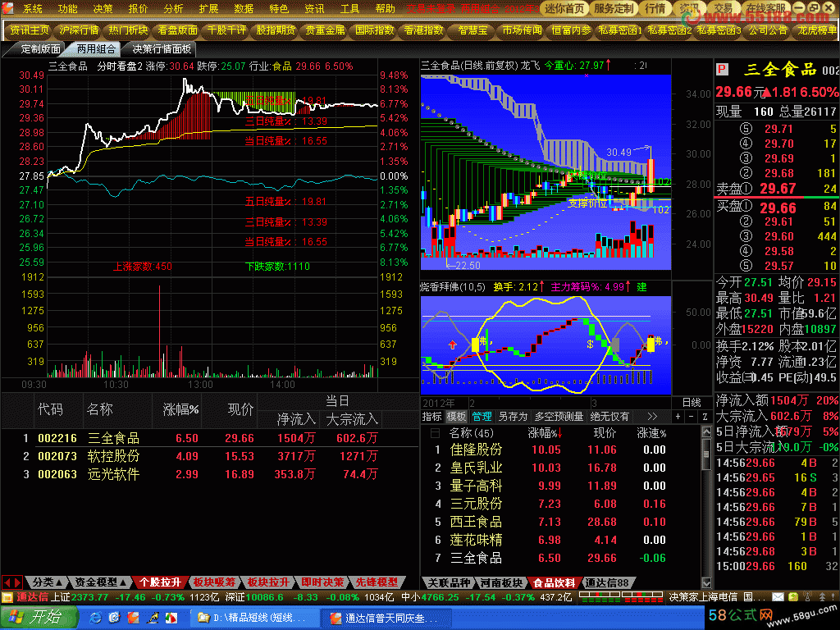Viewport: 840px width, 630px height.
Task: Click the 迷你首页 button
Action: (x=564, y=8)
